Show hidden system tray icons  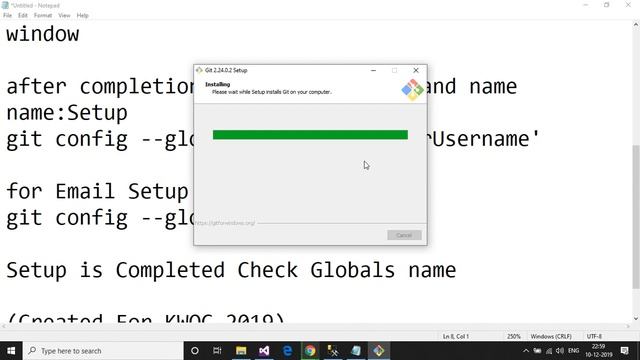click(526, 351)
